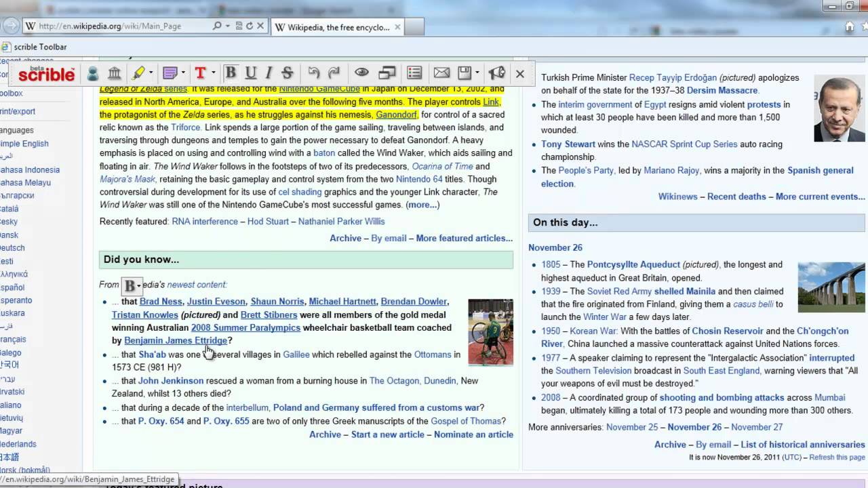Viewport: 868px width, 488px height.
Task: Click the scrible beta logo
Action: coord(46,73)
